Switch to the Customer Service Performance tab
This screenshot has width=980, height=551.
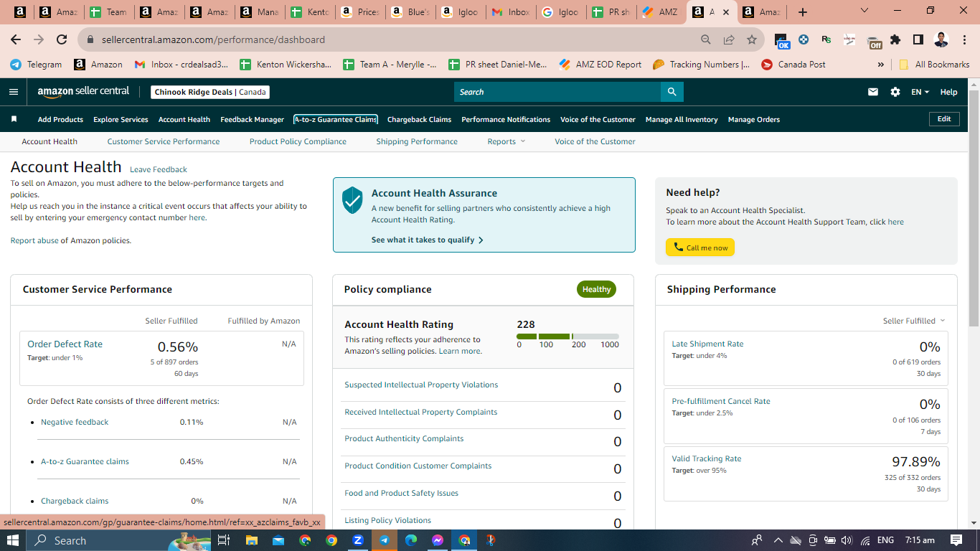164,141
